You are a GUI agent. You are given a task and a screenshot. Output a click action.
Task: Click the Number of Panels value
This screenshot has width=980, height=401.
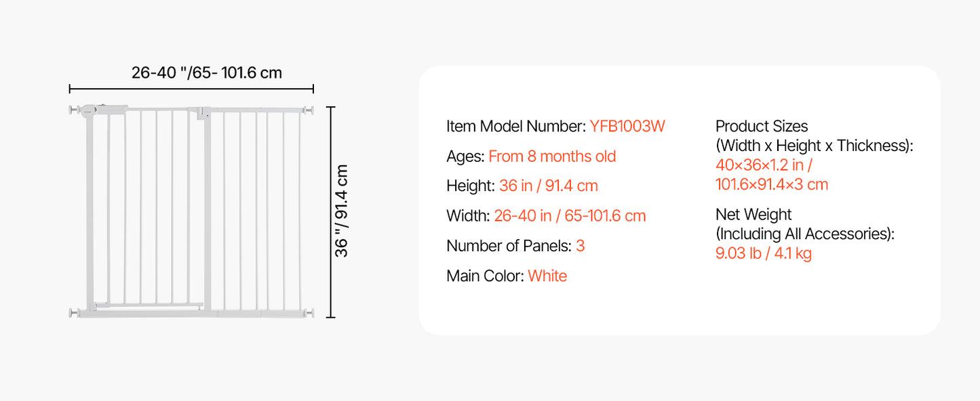pyautogui.click(x=581, y=246)
